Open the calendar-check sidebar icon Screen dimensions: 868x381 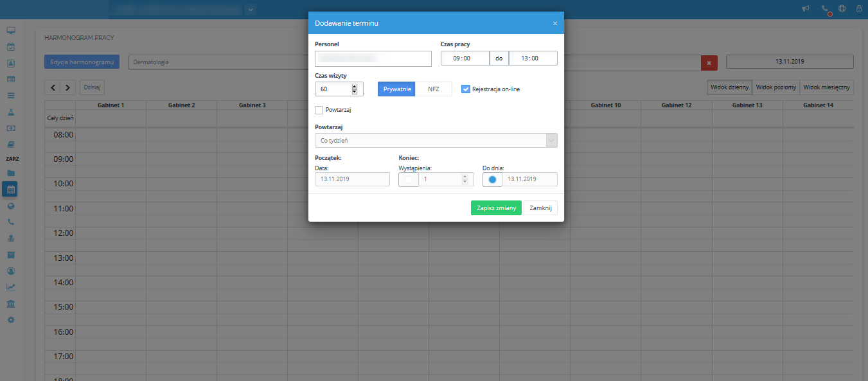[10, 47]
